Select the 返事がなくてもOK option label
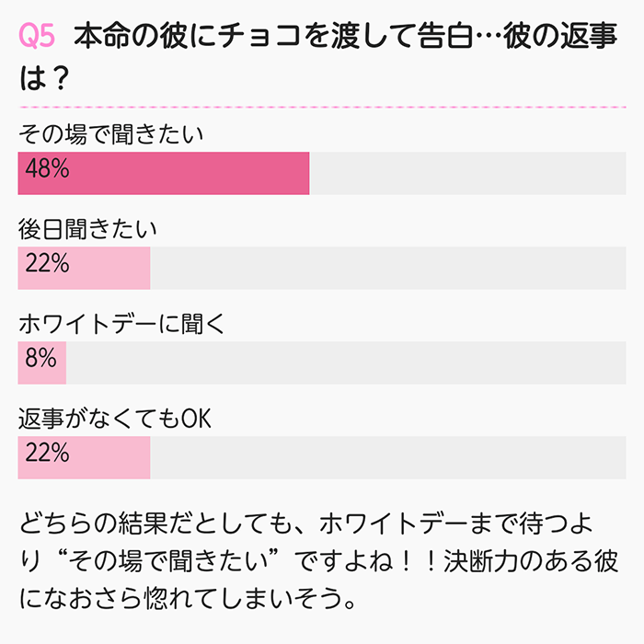 (115, 419)
